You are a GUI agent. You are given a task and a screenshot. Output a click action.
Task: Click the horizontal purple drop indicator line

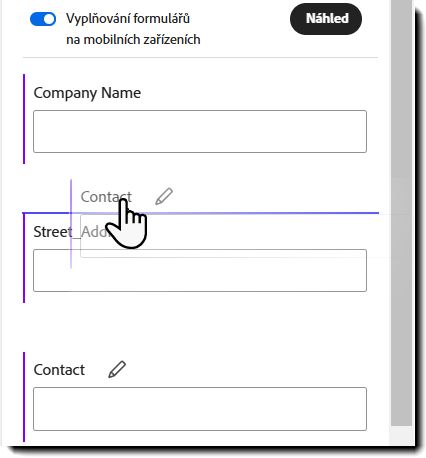201,213
